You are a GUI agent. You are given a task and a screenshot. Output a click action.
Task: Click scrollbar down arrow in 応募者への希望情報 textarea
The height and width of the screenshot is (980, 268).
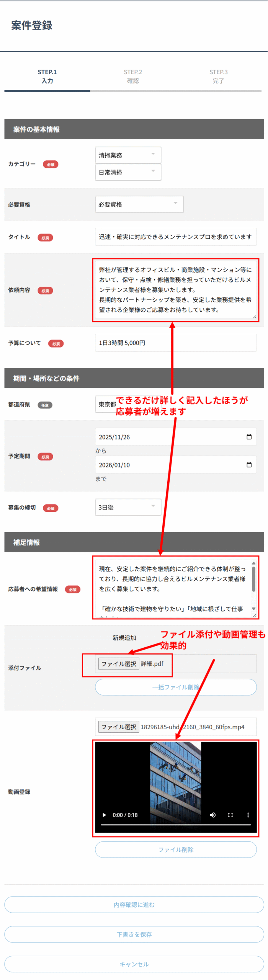click(253, 609)
